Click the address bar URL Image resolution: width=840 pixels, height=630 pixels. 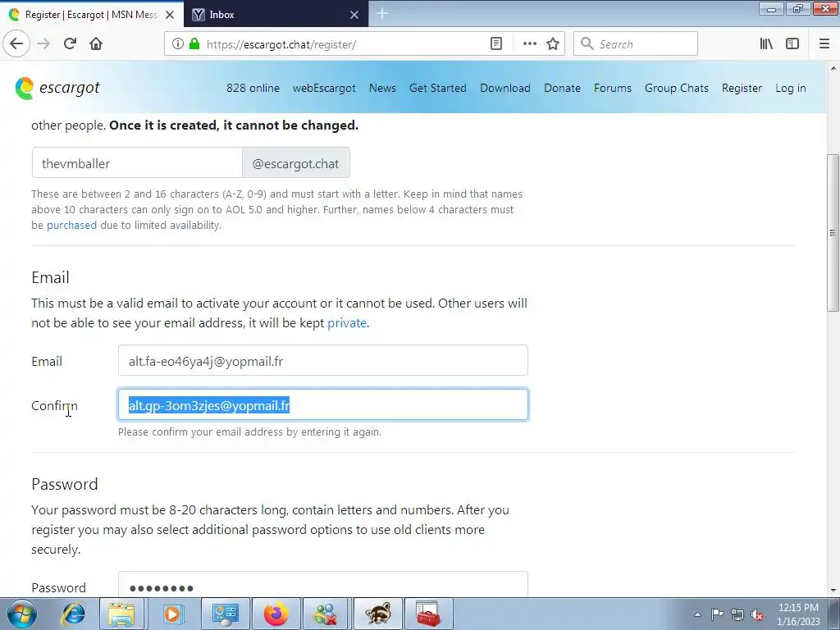(281, 44)
